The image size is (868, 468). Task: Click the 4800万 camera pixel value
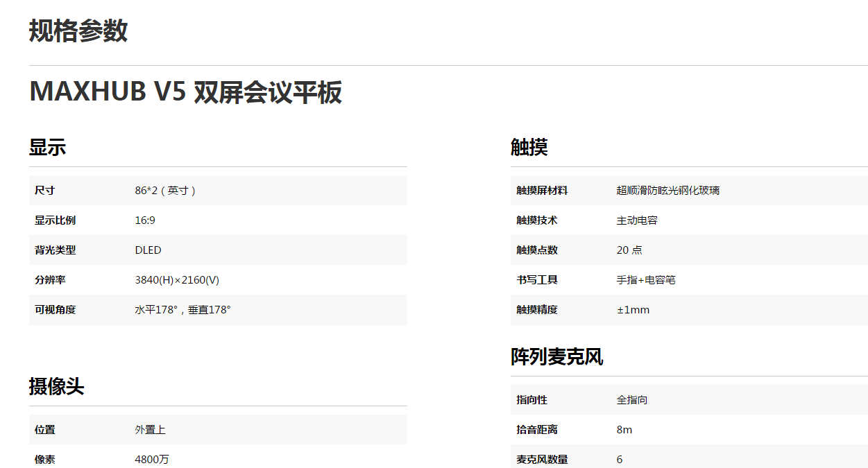(x=151, y=459)
